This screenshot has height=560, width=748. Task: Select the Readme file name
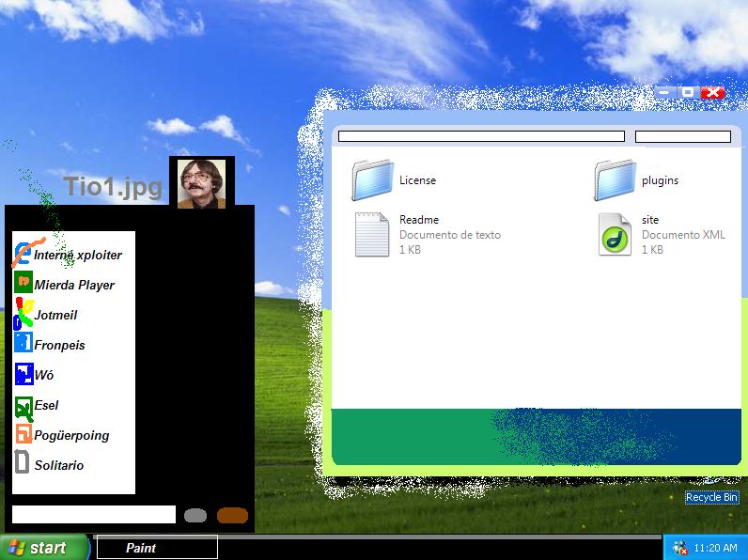[419, 220]
